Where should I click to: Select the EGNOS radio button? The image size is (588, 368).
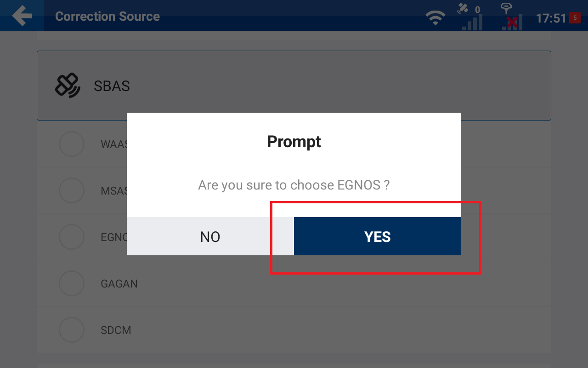point(72,237)
